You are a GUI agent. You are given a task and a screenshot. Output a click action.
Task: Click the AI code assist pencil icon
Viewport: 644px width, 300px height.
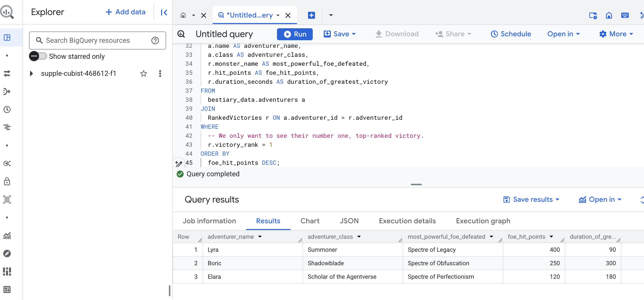tap(178, 164)
